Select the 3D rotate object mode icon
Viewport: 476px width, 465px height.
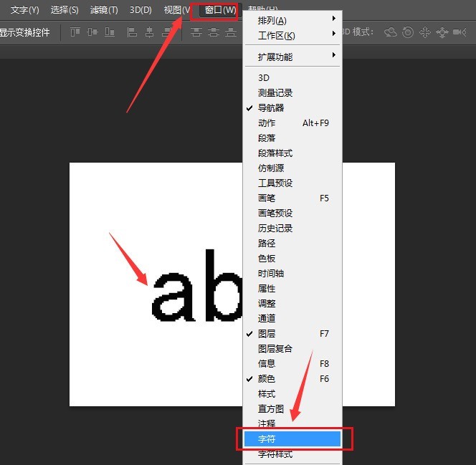pyautogui.click(x=391, y=32)
